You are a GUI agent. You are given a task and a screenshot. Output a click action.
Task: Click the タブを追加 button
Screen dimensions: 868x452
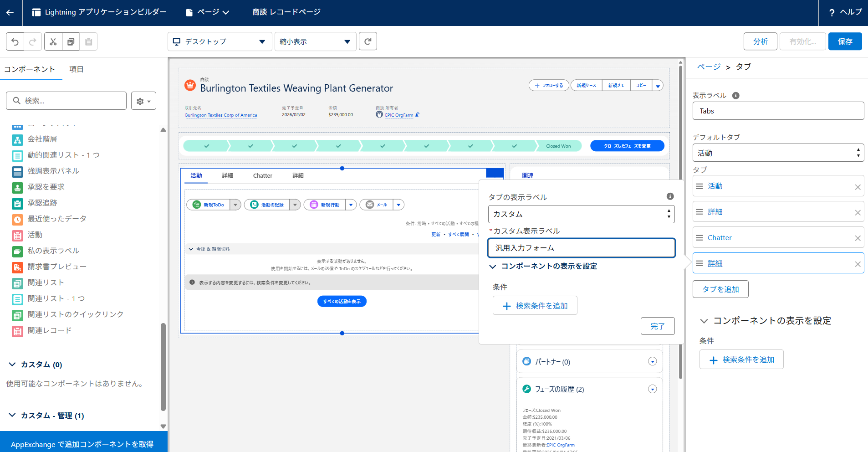click(x=720, y=289)
